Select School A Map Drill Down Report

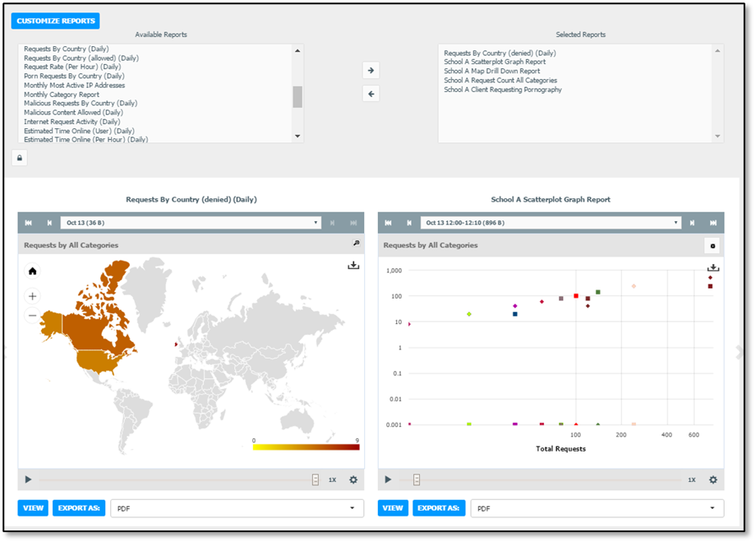(491, 71)
